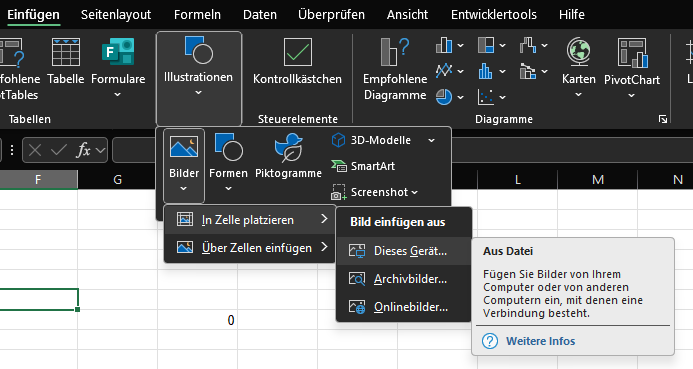This screenshot has height=369, width=693.
Task: Expand the combo chart dropdown arrow
Action: (544, 71)
